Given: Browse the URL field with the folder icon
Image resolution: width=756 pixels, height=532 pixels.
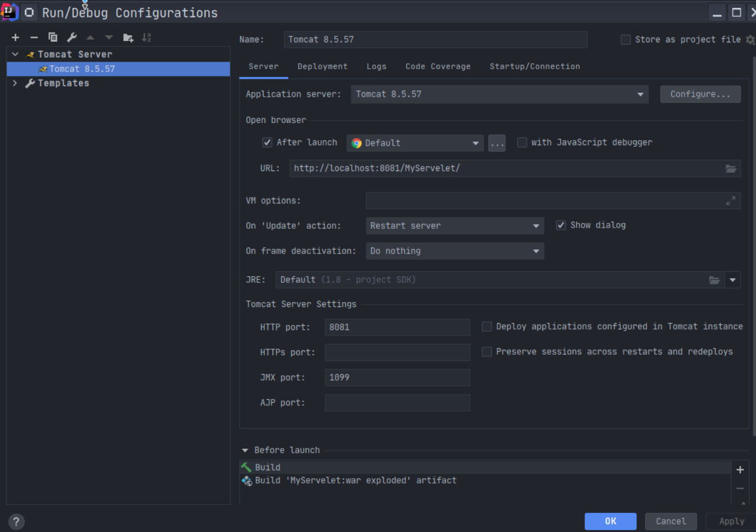Looking at the screenshot, I should [x=731, y=168].
